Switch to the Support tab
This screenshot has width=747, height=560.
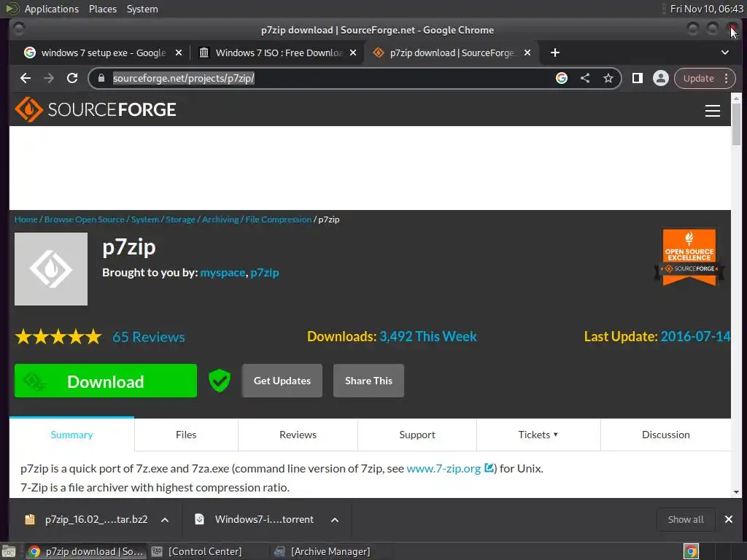click(x=417, y=435)
